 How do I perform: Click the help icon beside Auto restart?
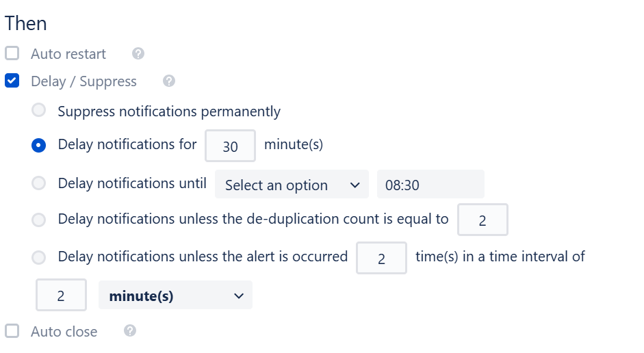coord(138,53)
